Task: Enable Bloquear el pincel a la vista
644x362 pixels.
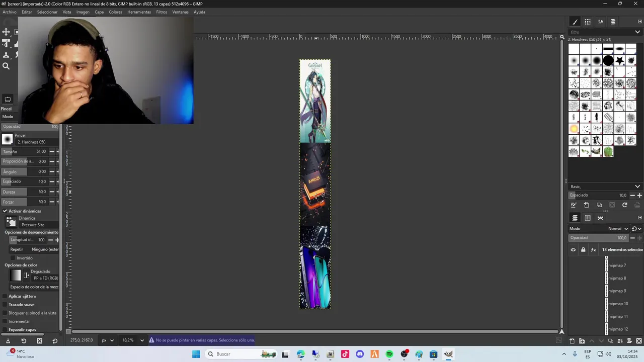Action: point(5,313)
